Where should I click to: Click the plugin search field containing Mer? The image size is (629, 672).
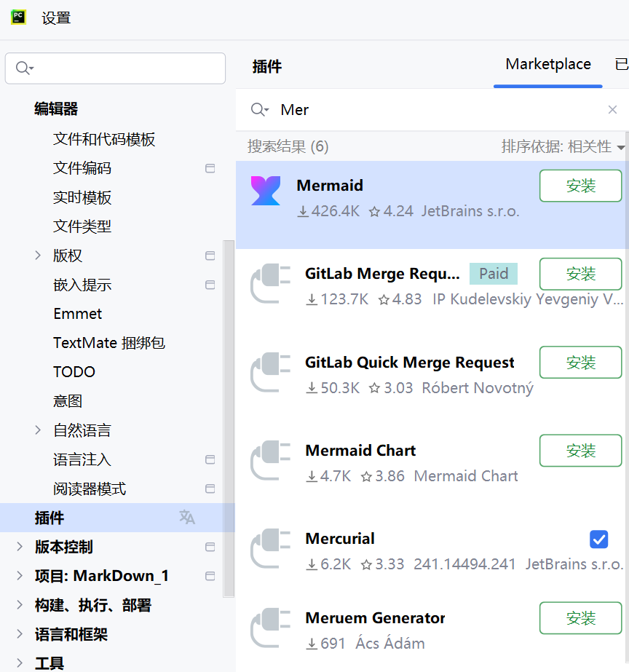432,110
